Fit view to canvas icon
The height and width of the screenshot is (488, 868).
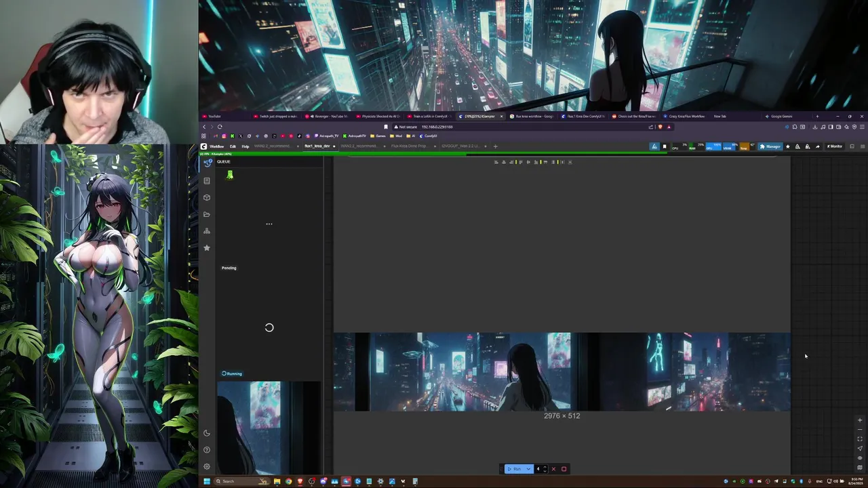(x=860, y=439)
